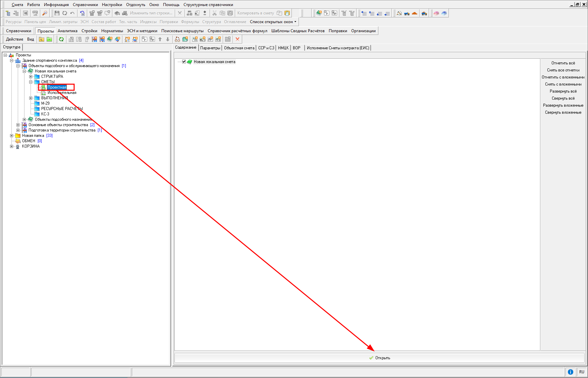Click the floppy disk save icon
This screenshot has width=588, height=378.
[57, 13]
